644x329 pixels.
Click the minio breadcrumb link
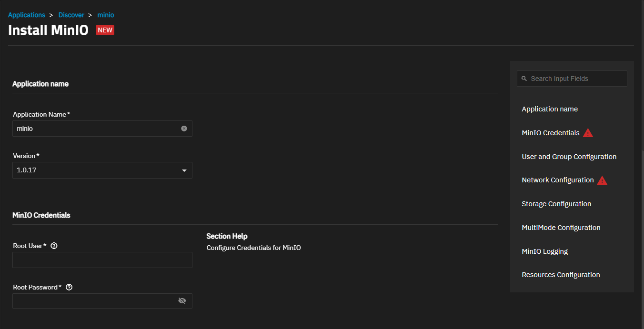[106, 15]
